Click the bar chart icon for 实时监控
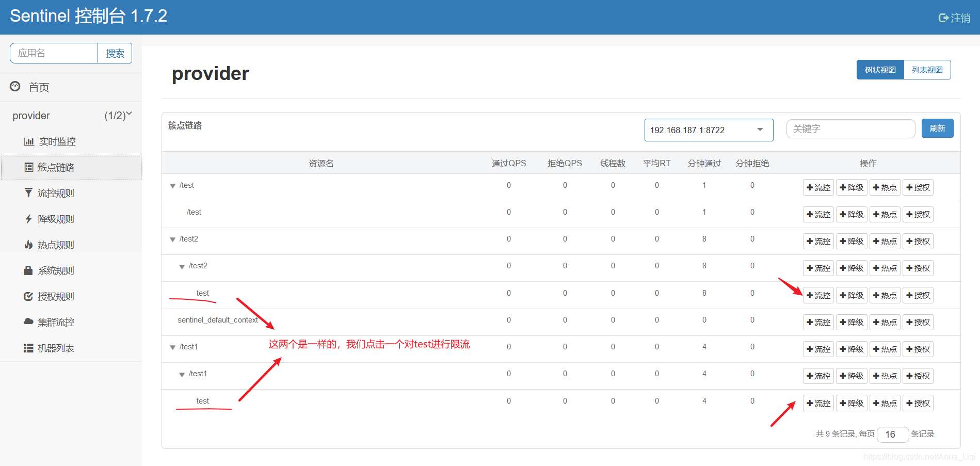 click(29, 141)
